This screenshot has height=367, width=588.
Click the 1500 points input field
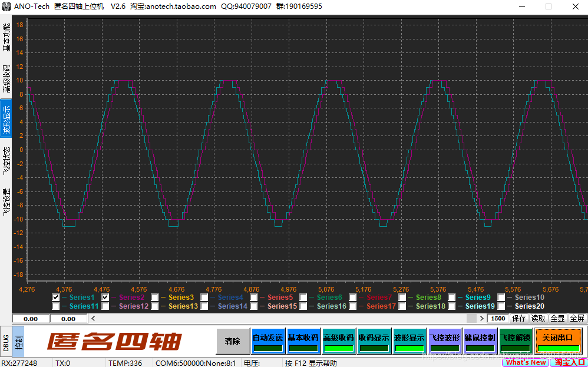tap(498, 319)
